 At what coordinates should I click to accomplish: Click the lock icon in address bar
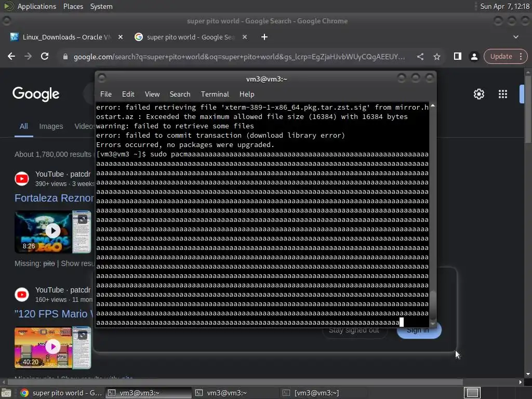point(65,57)
